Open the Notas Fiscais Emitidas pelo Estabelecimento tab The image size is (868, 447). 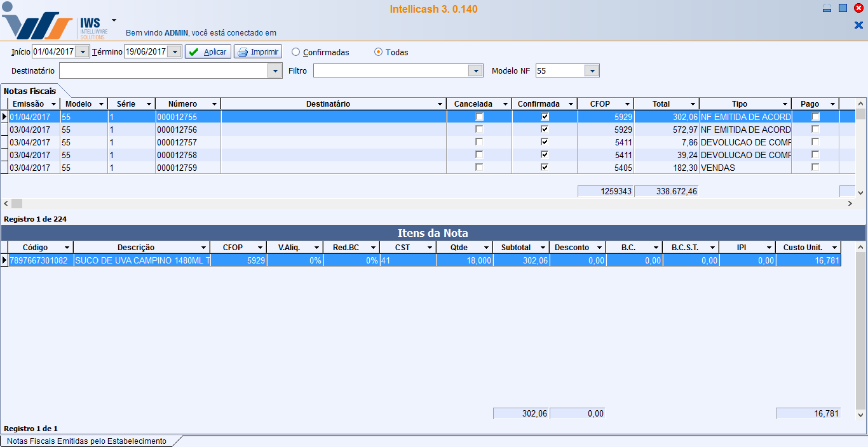click(86, 441)
